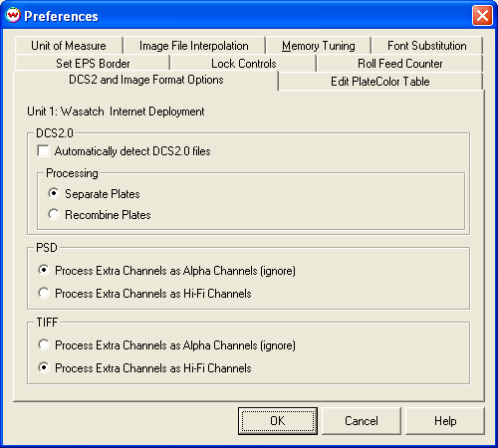
Task: Select PSD Process Extra Channels as Alpha Channels
Action: click(44, 270)
